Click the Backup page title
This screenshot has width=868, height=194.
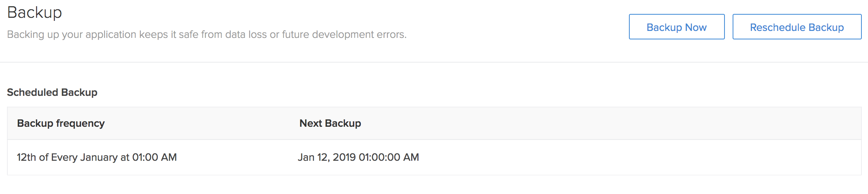coord(34,13)
